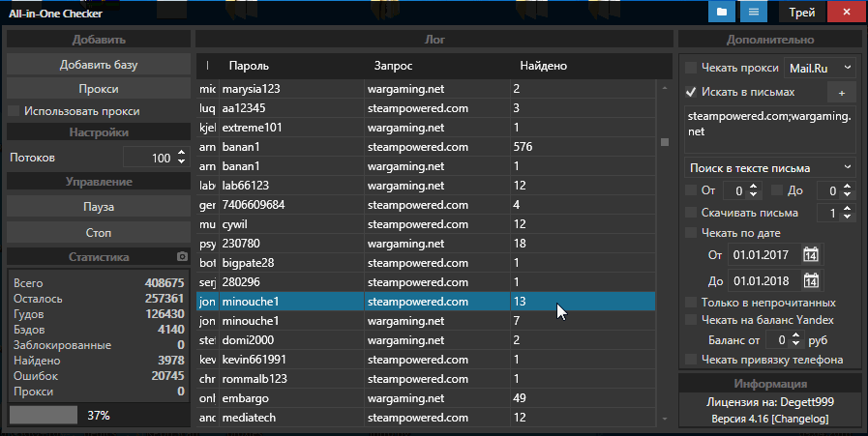This screenshot has height=436, width=868.
Task: Click the camera icon beside Статистика
Action: (181, 257)
